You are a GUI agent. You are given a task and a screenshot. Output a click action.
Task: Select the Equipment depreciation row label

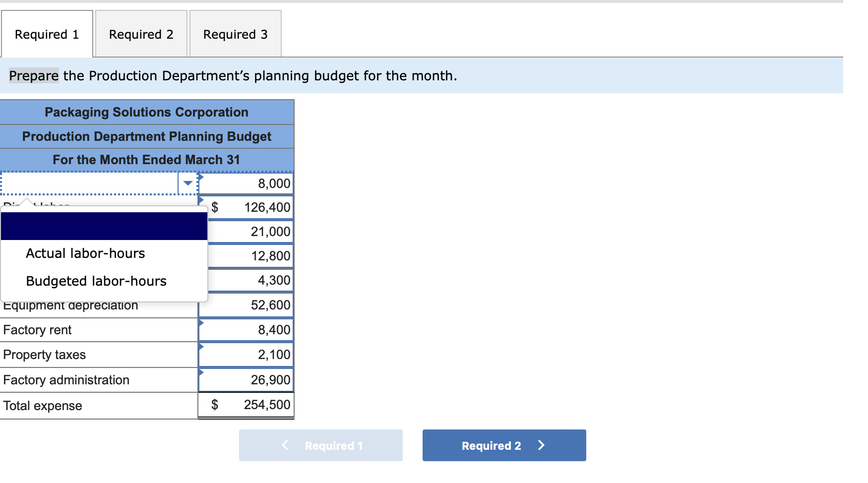(70, 305)
